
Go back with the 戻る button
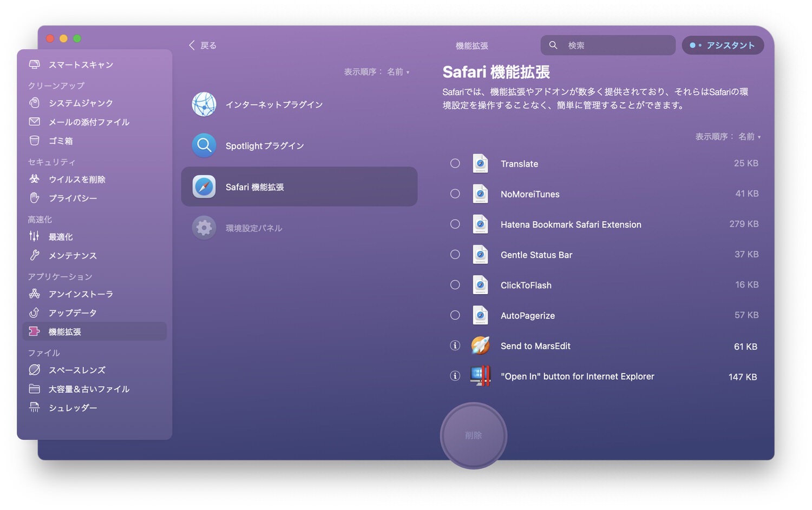(x=202, y=45)
